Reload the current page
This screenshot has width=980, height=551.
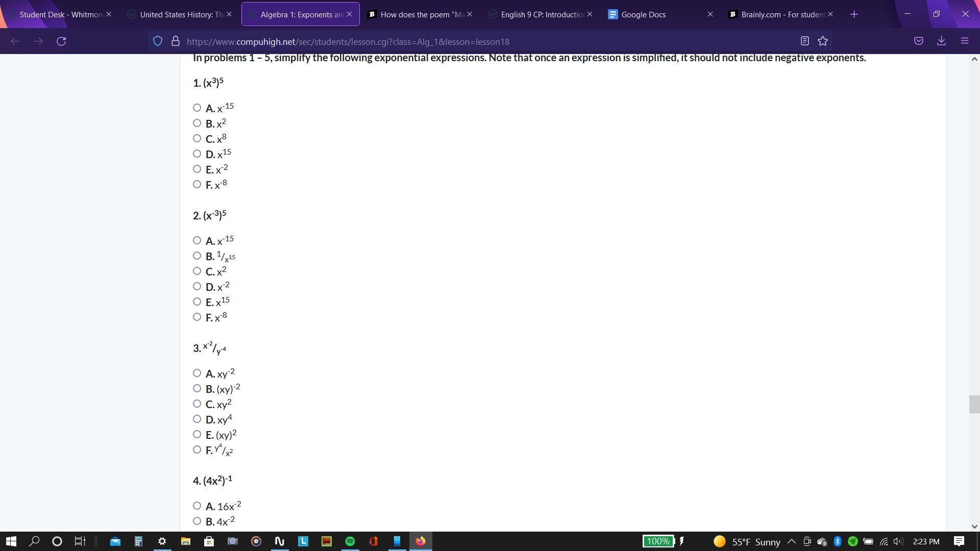61,41
